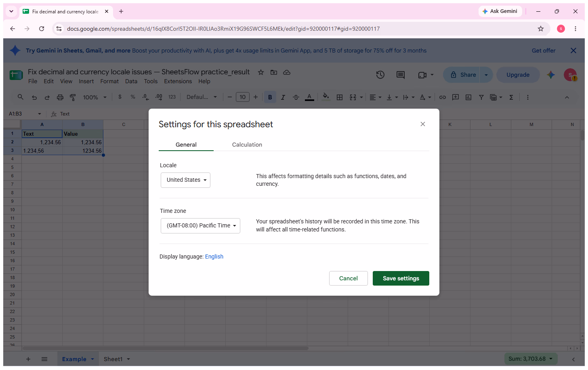
Task: Star the spreadsheet title
Action: click(261, 72)
